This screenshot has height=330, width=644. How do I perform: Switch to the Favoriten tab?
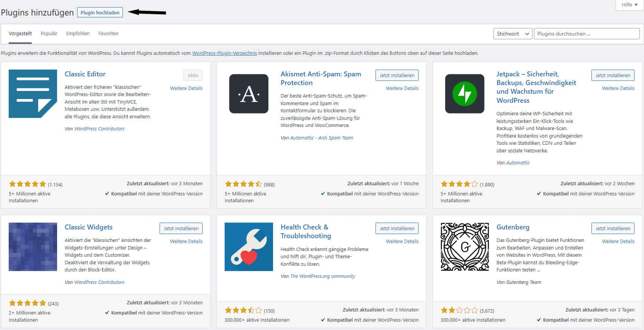tap(109, 34)
